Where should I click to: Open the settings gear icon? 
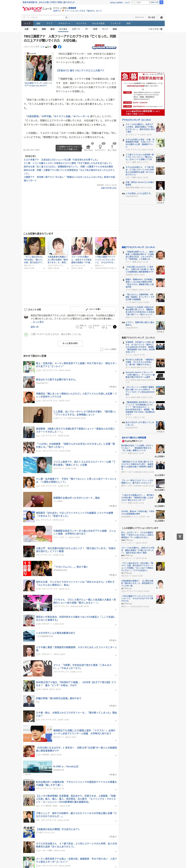click(161, 18)
